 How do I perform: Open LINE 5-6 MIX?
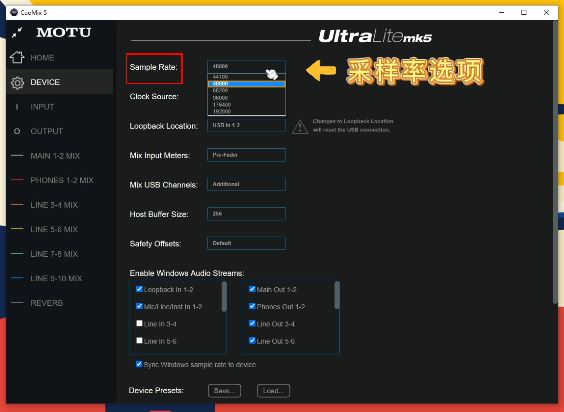click(54, 229)
